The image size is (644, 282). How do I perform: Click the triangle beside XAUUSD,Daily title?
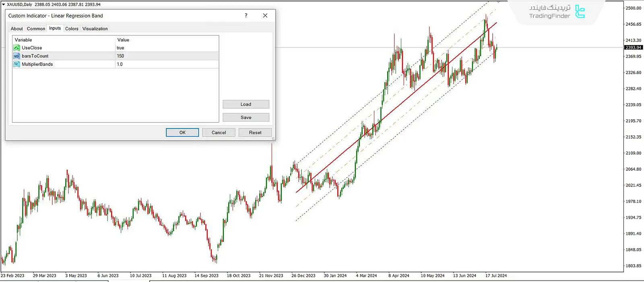tap(4, 4)
